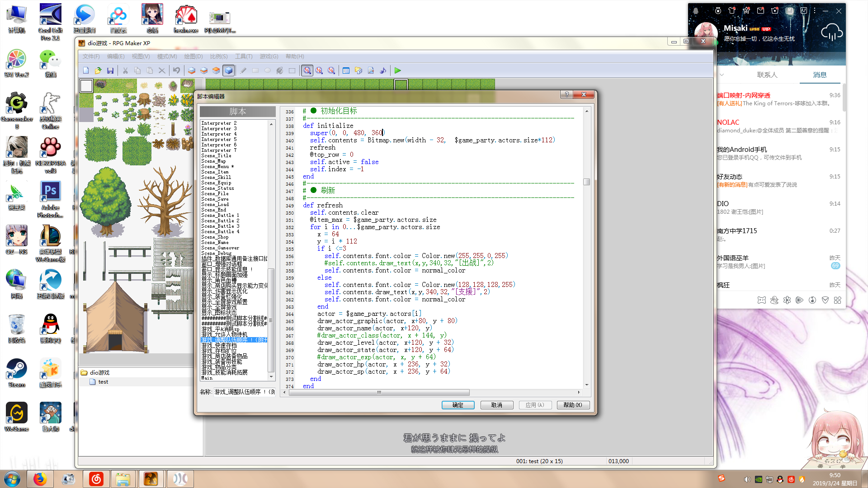
Task: Select the dio游戏 folder in map tree
Action: click(99, 373)
